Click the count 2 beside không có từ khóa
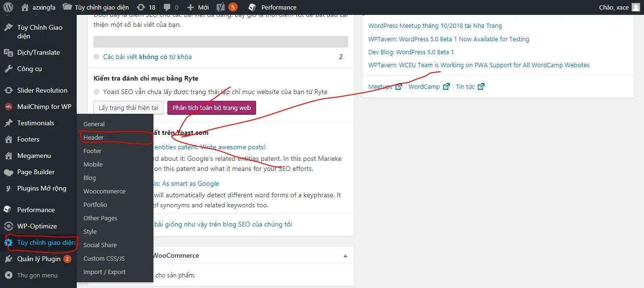Screen dimensions: 644x288 pos(341,57)
